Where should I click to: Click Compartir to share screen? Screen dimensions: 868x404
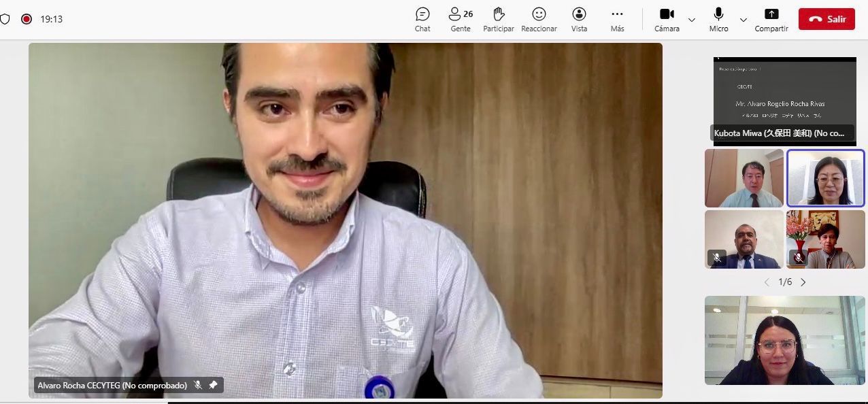(771, 20)
